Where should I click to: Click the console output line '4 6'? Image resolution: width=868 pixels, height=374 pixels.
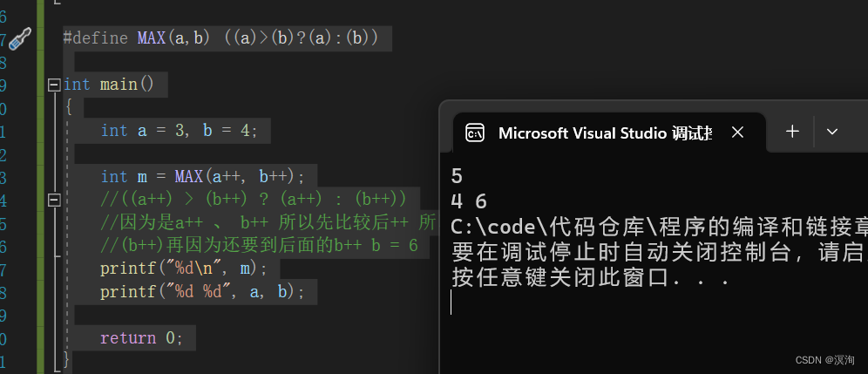[x=469, y=201]
